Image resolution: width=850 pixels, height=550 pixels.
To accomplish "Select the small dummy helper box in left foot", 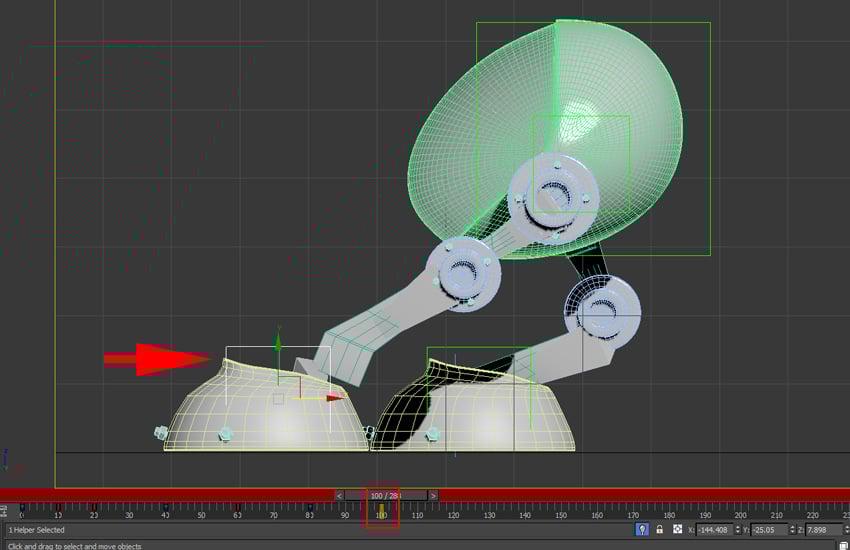I will tap(278, 399).
